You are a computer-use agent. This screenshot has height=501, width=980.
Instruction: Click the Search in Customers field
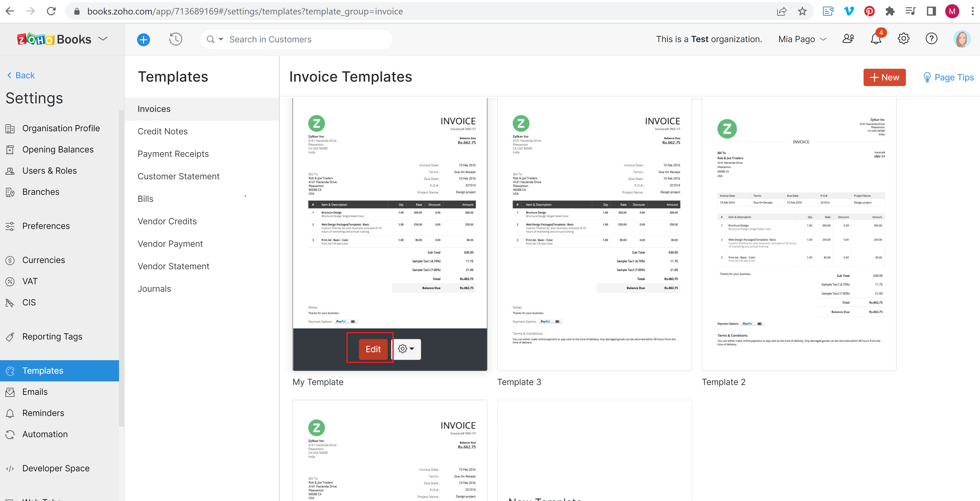tap(297, 39)
